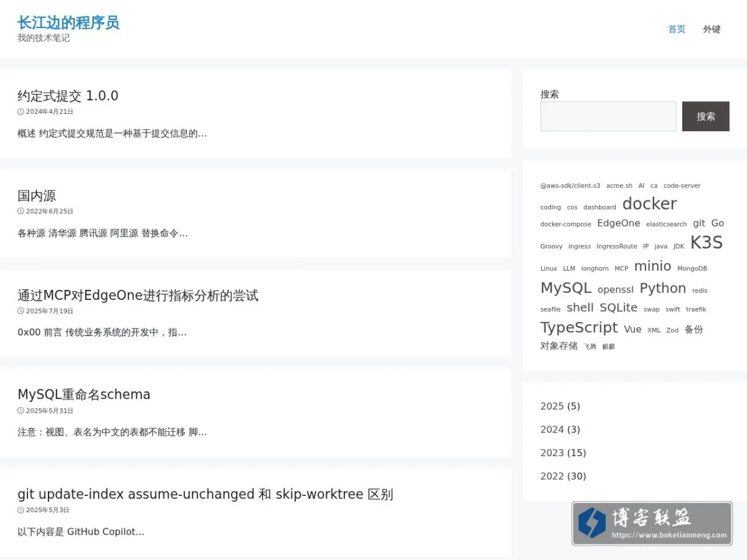Image resolution: width=747 pixels, height=560 pixels.
Task: Select the AI tag in cloud
Action: [x=641, y=185]
